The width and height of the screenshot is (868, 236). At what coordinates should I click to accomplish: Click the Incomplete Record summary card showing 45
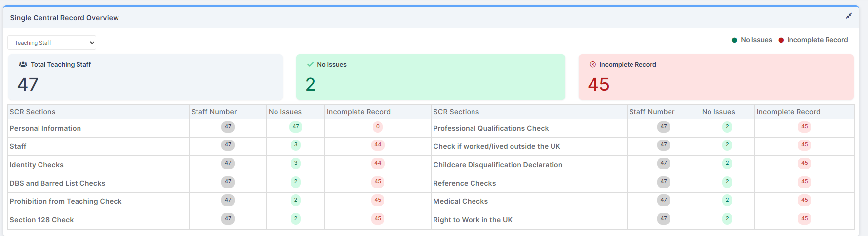point(716,77)
